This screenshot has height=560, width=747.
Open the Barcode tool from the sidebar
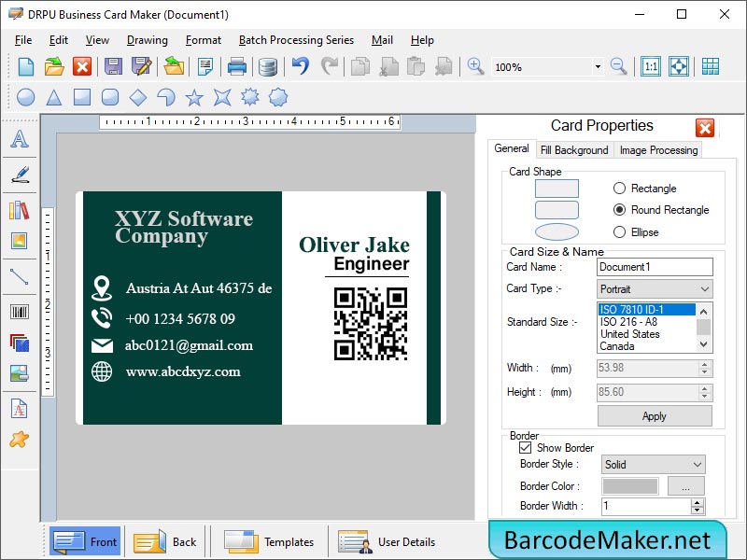21,313
